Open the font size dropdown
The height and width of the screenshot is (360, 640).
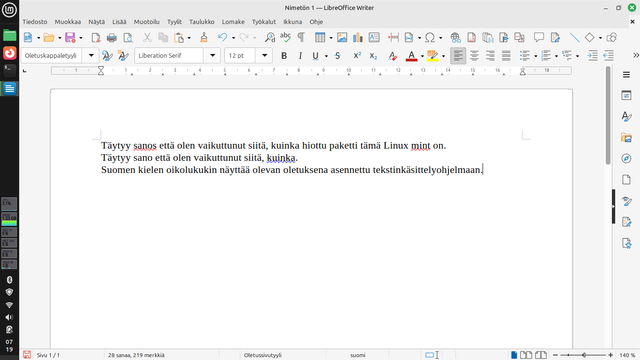(x=264, y=56)
